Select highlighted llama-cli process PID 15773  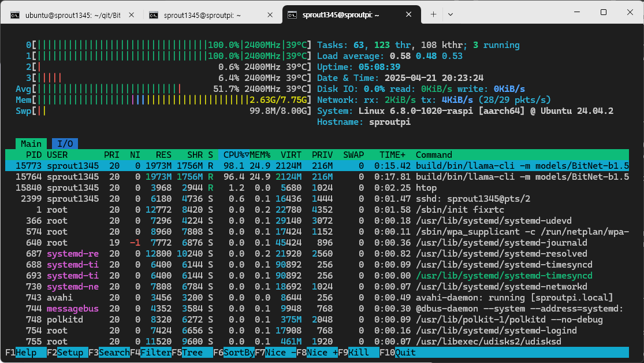tap(317, 166)
